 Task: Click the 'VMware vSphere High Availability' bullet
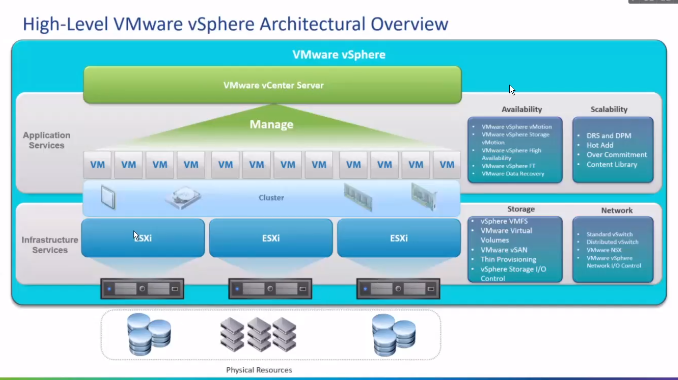tap(512, 154)
